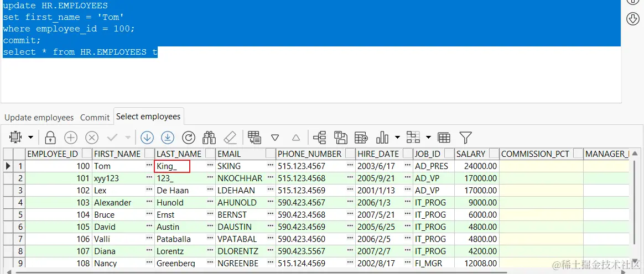
Task: Click the circled down arrow beside the editor
Action: point(632,19)
